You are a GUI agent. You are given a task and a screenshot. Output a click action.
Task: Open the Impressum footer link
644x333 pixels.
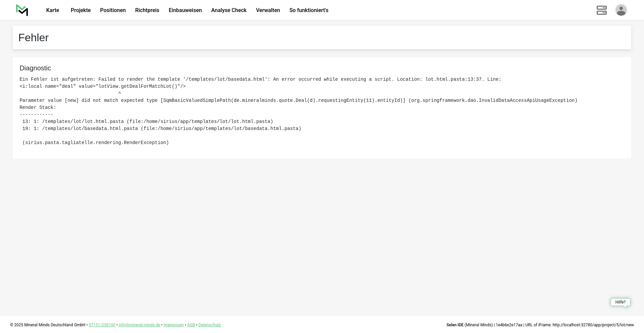(x=173, y=325)
